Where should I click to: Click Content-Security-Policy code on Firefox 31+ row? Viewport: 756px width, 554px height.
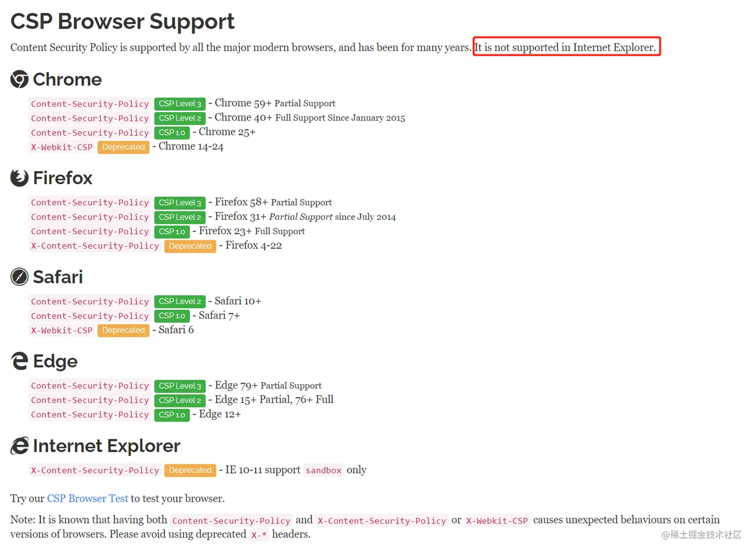click(90, 217)
